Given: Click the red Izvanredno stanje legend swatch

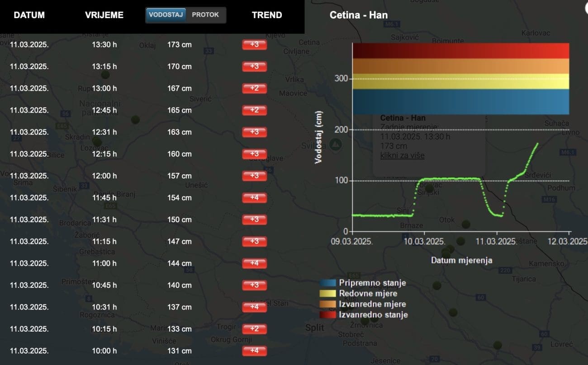Looking at the screenshot, I should point(328,314).
